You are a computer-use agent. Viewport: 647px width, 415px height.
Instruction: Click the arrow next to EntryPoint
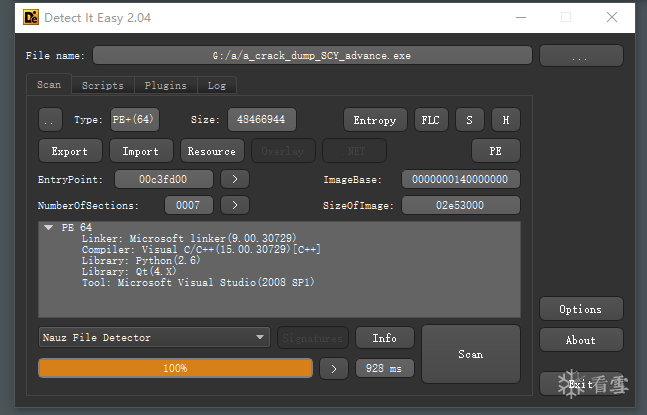point(235,179)
